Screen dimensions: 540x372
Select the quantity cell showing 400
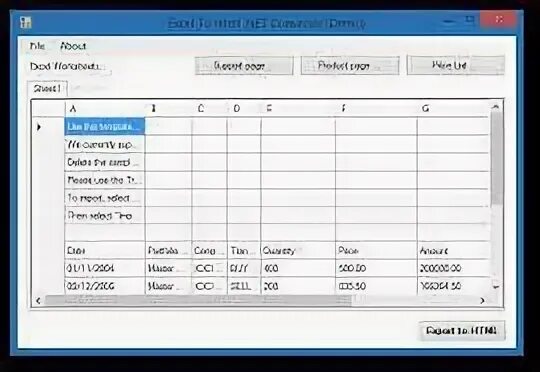point(298,268)
